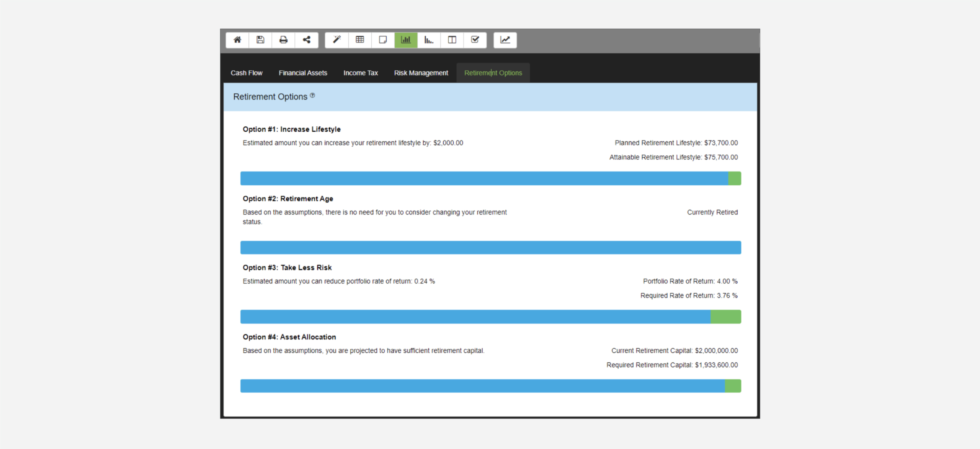Go to the Income Tax tab

click(361, 73)
